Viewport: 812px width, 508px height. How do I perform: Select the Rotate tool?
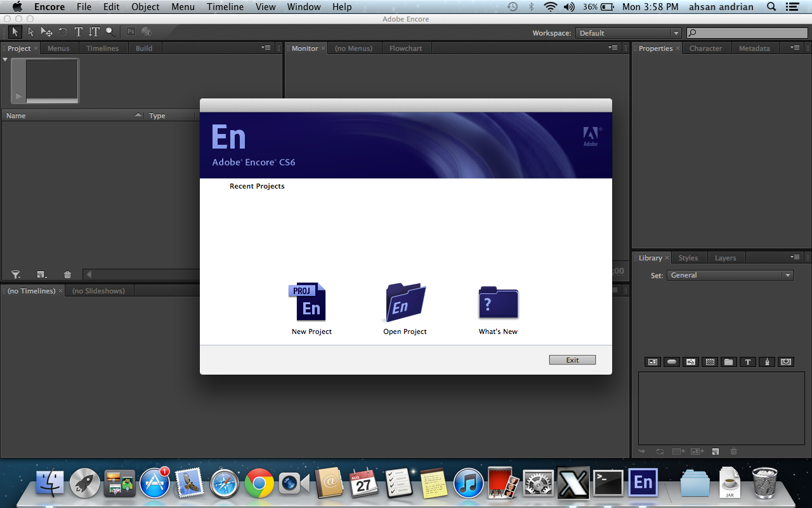click(63, 32)
